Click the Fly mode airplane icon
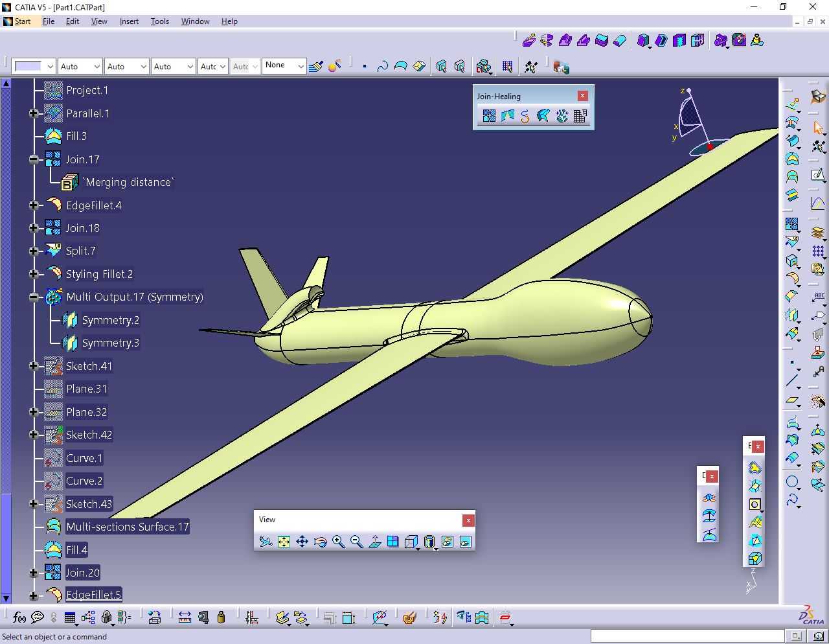This screenshot has width=829, height=644. click(x=266, y=542)
